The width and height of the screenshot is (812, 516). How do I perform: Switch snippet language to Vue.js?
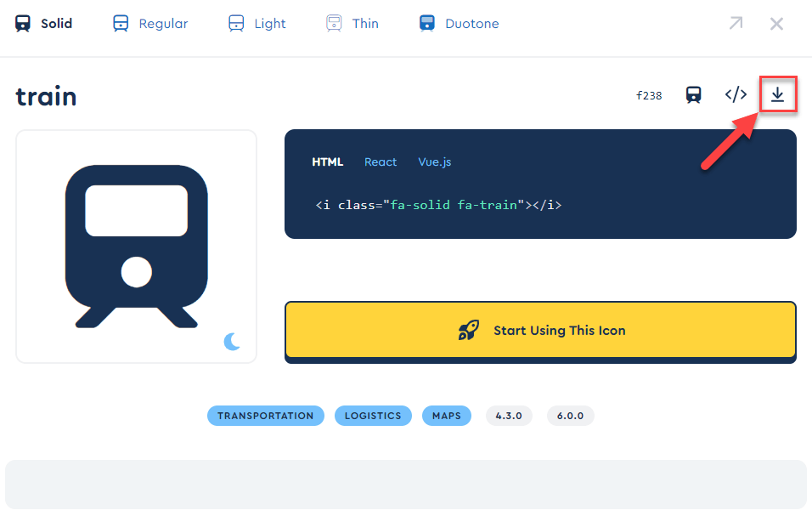434,162
